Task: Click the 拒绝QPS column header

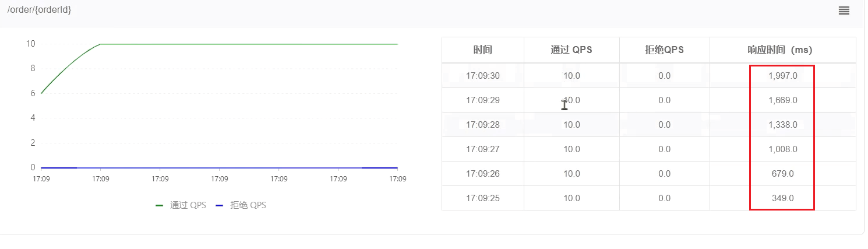Action: 664,50
